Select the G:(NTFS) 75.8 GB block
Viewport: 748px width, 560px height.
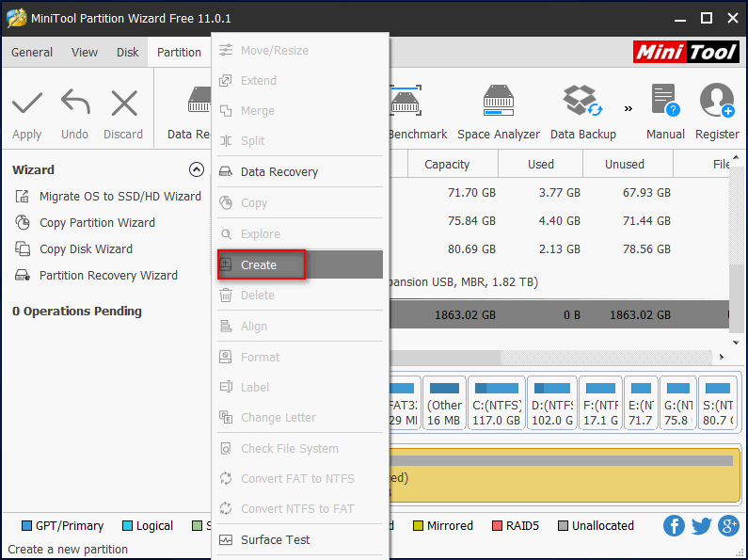[x=677, y=403]
